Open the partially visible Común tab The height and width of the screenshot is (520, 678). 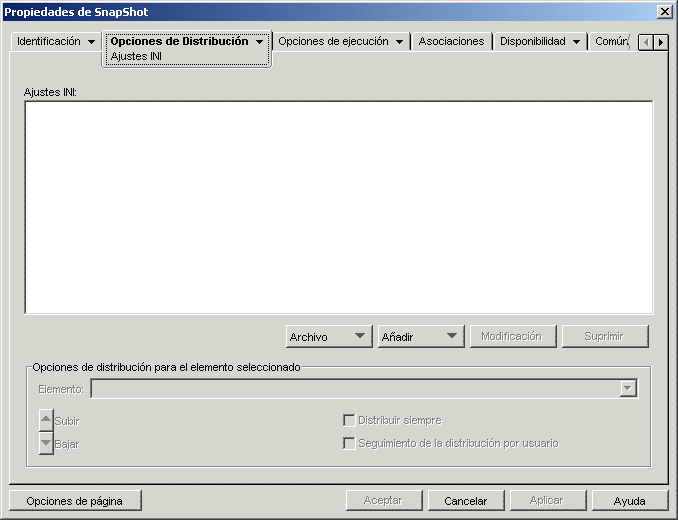pos(611,41)
